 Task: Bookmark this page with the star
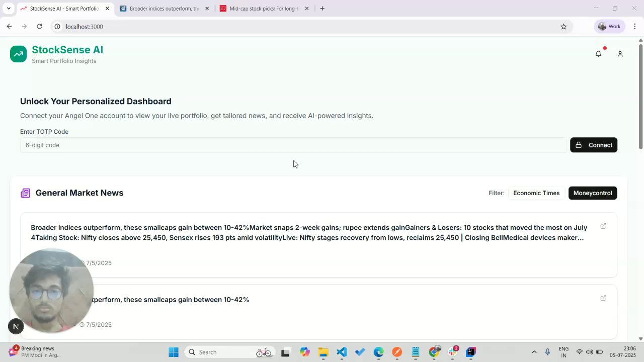point(563,27)
